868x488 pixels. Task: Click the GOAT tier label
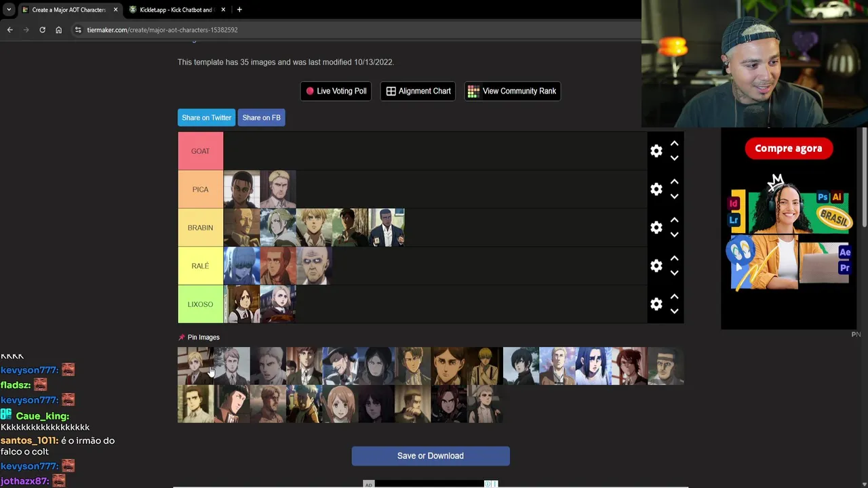tap(200, 151)
